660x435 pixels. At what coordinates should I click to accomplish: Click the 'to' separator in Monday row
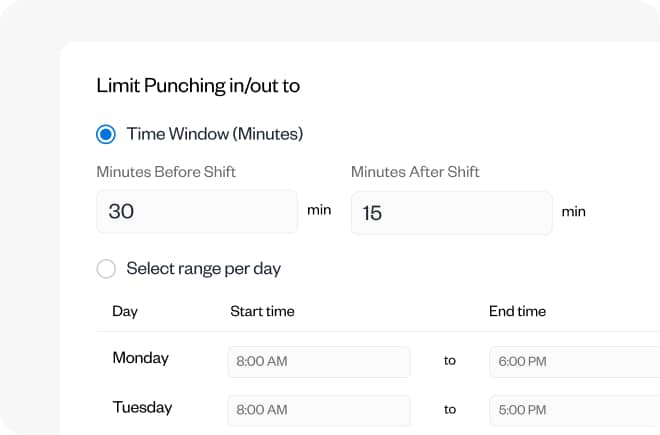[x=450, y=360]
